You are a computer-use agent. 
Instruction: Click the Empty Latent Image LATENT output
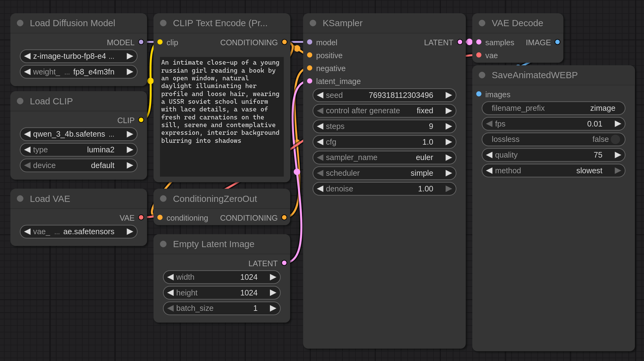pos(284,263)
